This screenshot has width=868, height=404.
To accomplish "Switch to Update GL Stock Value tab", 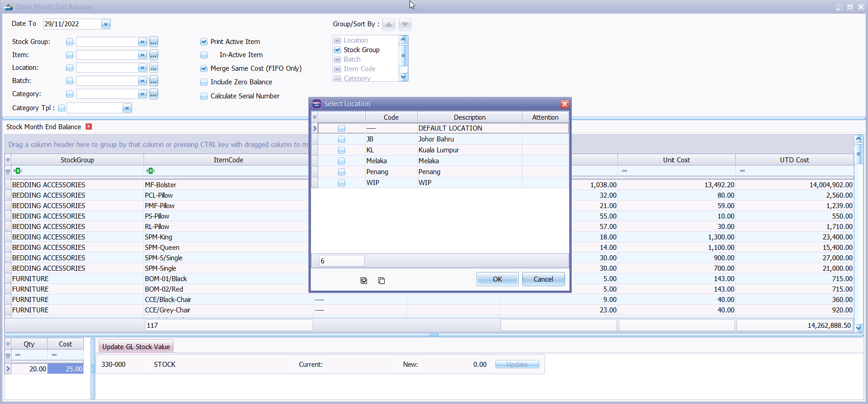I will pos(136,347).
